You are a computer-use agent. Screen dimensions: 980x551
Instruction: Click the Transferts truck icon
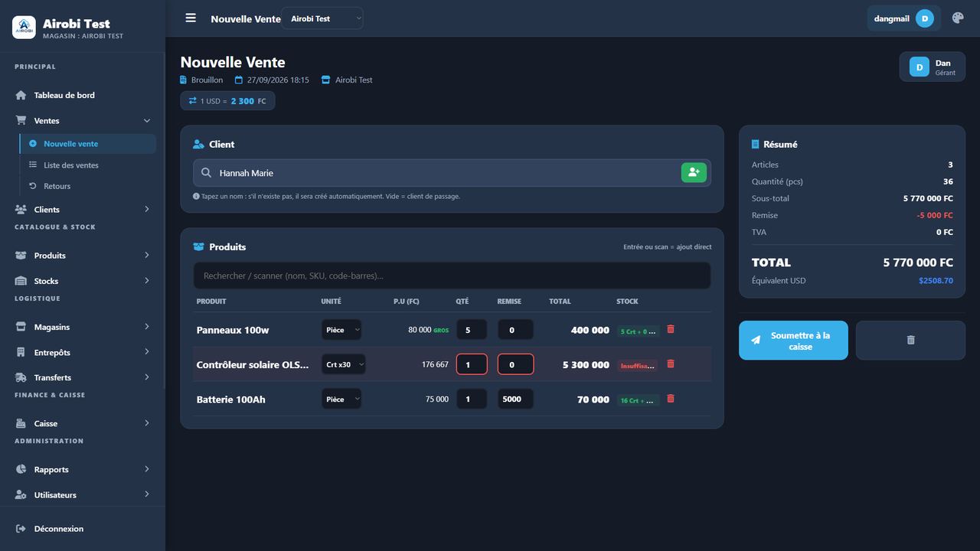[x=21, y=377]
